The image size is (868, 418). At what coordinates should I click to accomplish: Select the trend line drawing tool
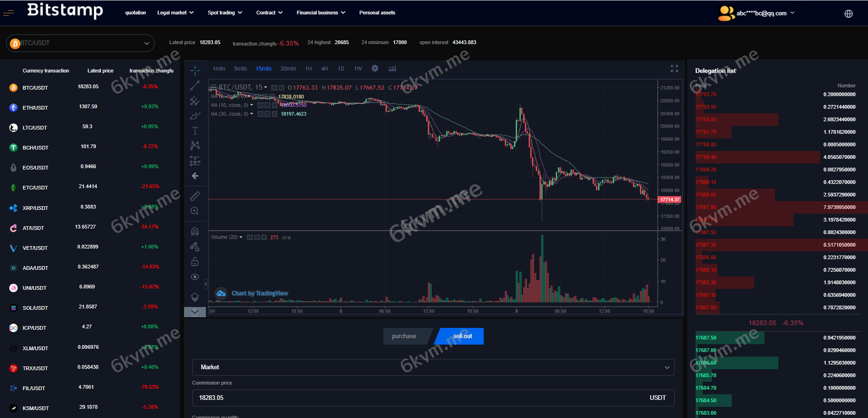[x=195, y=85]
